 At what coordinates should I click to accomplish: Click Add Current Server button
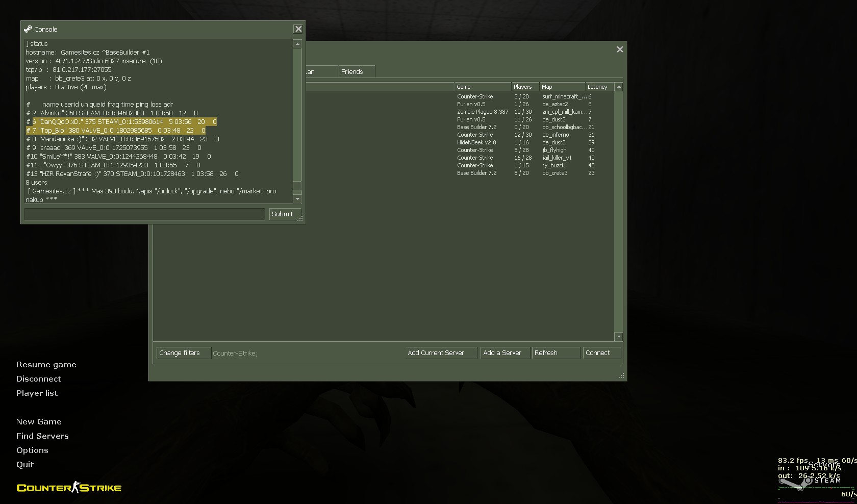[x=441, y=353]
